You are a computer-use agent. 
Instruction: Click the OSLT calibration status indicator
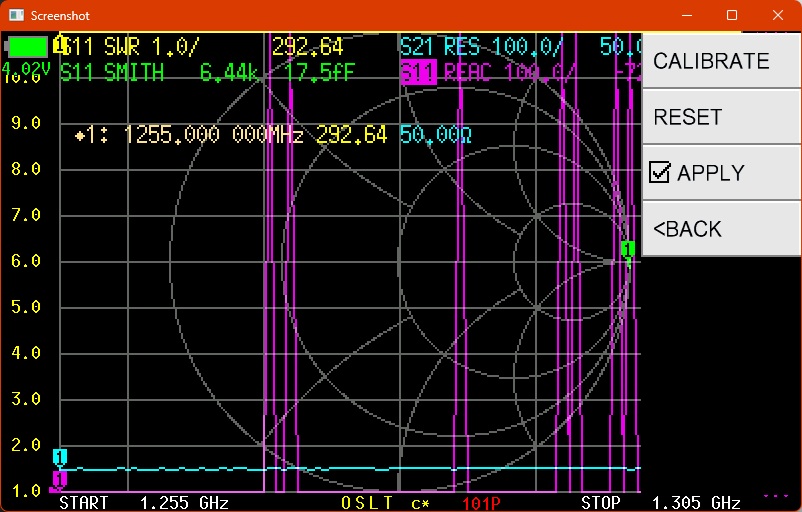tap(367, 502)
